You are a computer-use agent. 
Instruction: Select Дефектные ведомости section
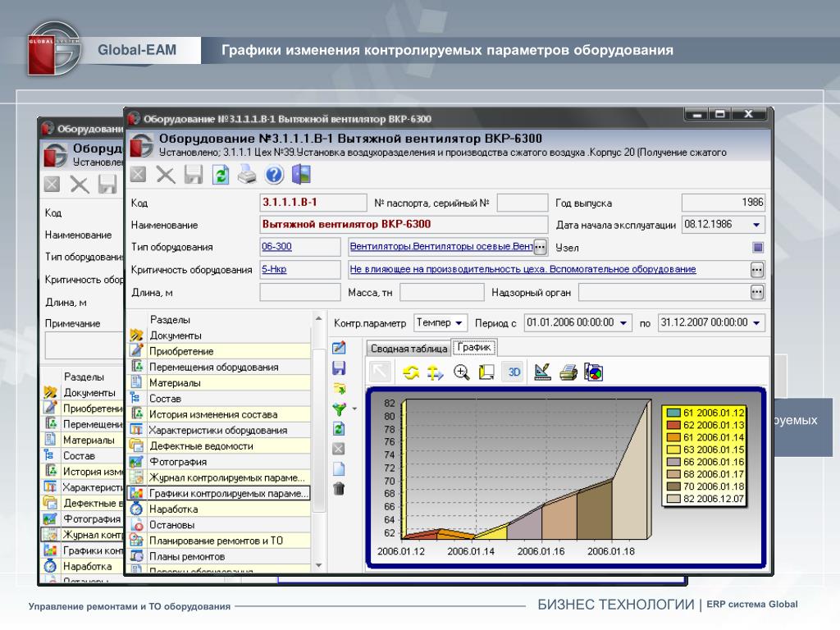click(x=220, y=446)
